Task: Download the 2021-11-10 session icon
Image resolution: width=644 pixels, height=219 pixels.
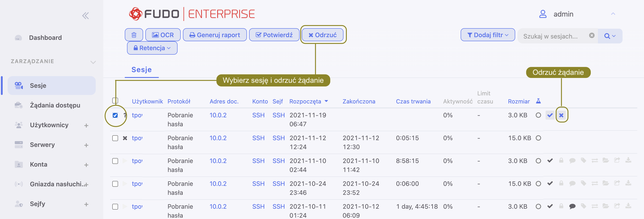Action: pyautogui.click(x=628, y=160)
